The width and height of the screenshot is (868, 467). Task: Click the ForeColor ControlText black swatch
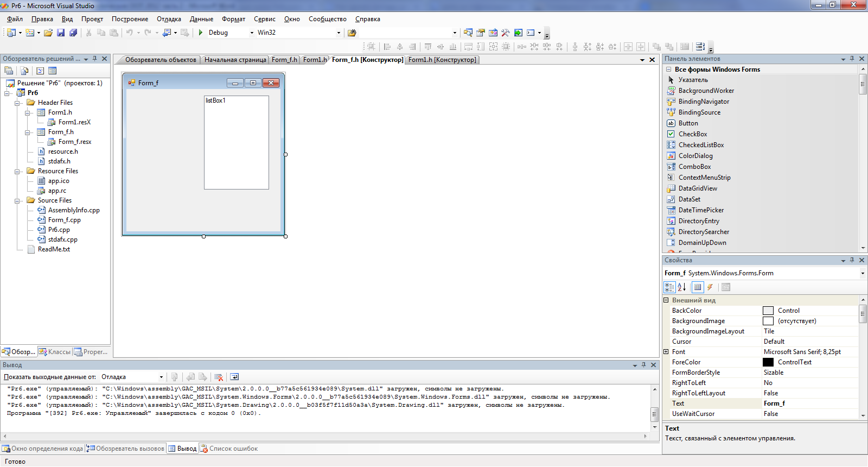tap(768, 362)
